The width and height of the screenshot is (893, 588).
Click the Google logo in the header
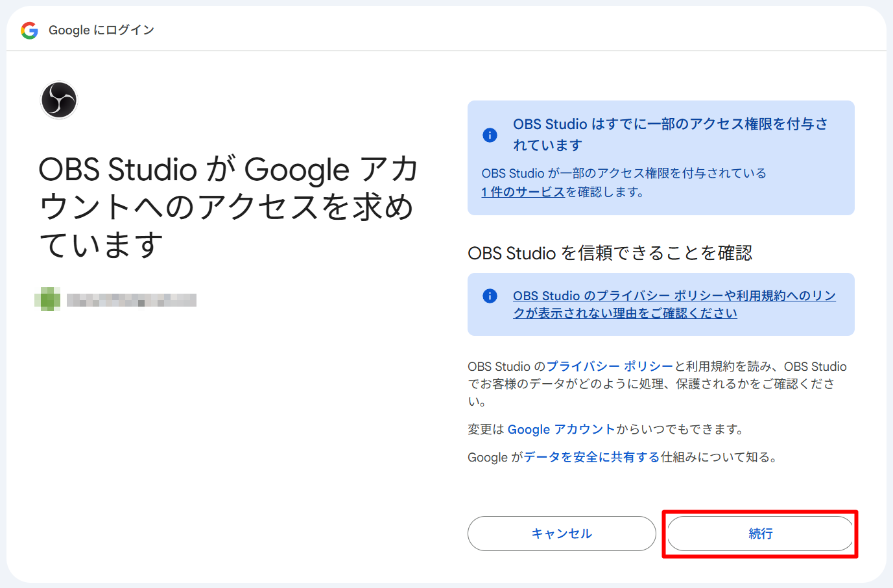[29, 30]
